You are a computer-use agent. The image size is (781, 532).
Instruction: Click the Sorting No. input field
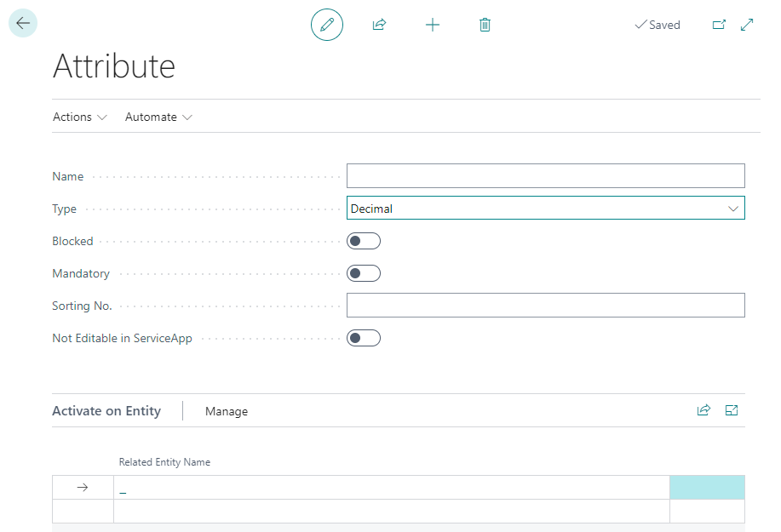point(545,306)
